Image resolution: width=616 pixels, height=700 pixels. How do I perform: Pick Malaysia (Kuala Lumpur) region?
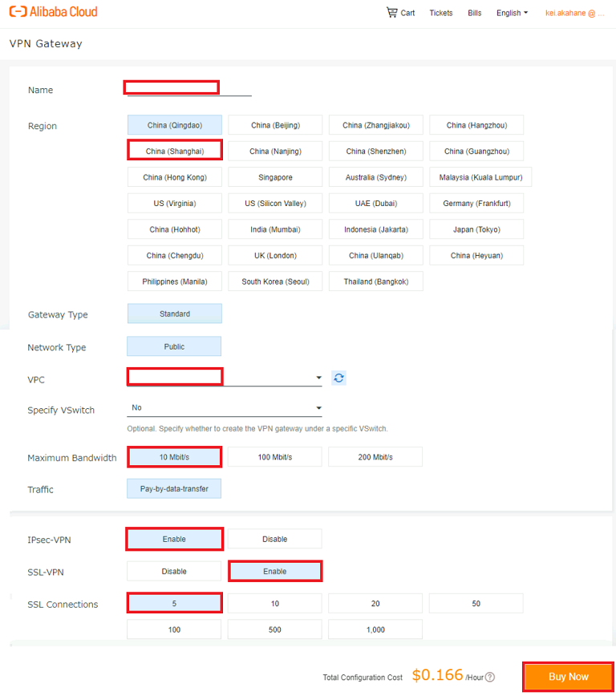[x=480, y=177]
